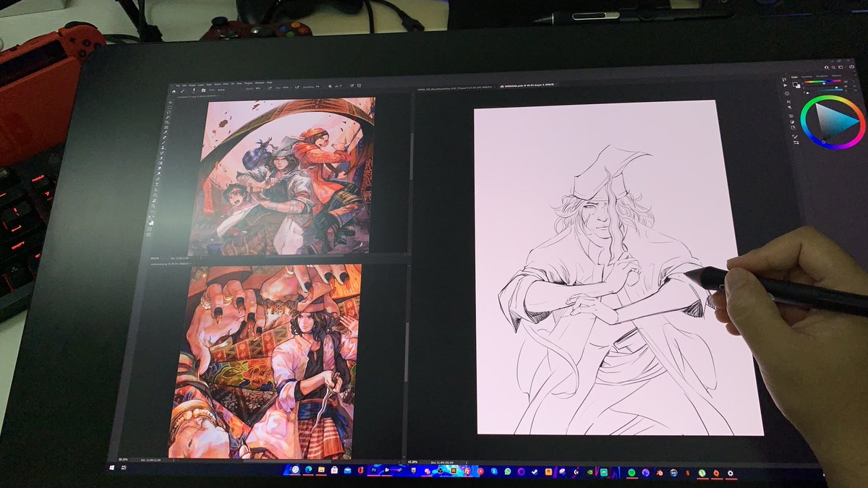Screen dimensions: 868x488
Task: Open the Actions panel play icon
Action: (x=786, y=85)
